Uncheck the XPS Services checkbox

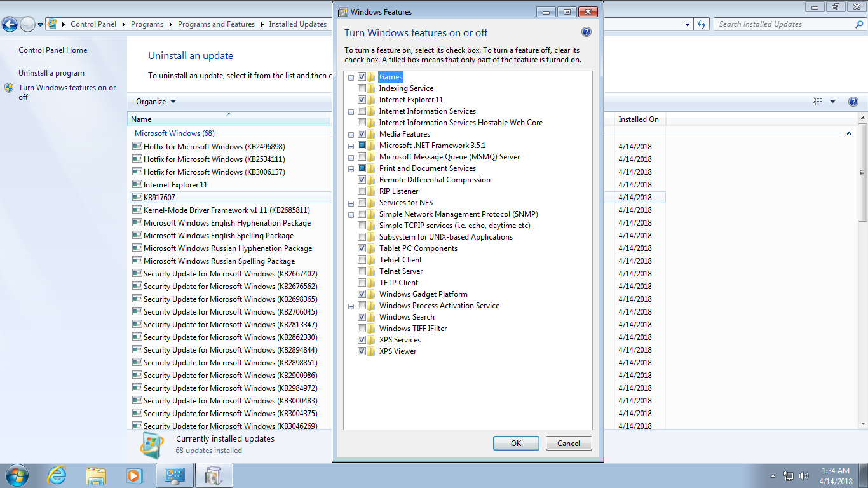[x=362, y=340]
